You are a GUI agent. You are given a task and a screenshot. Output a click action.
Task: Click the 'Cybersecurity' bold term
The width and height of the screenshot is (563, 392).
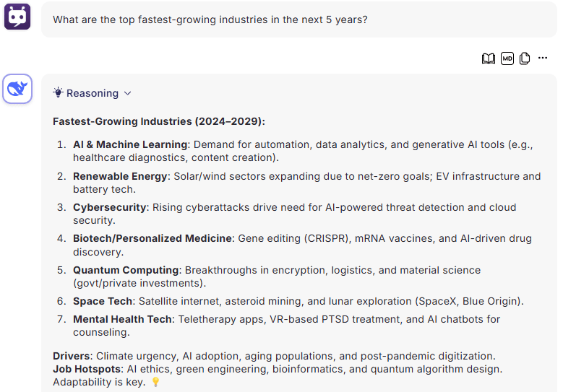110,207
